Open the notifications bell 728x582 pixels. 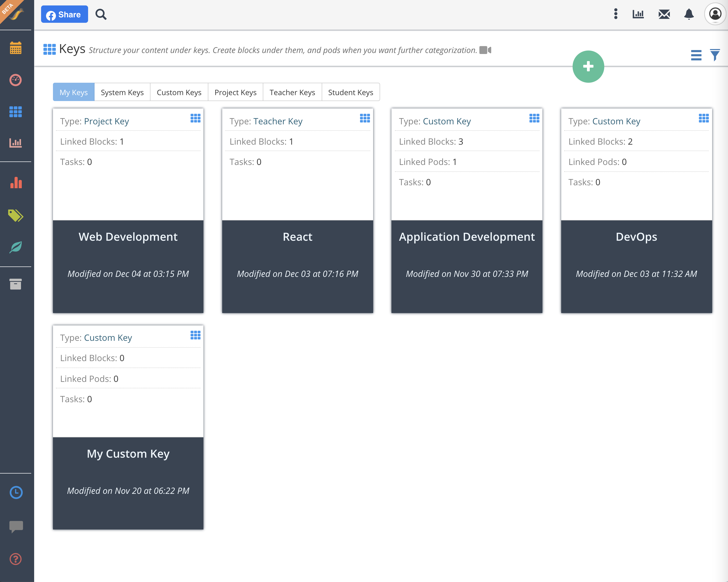(x=689, y=14)
